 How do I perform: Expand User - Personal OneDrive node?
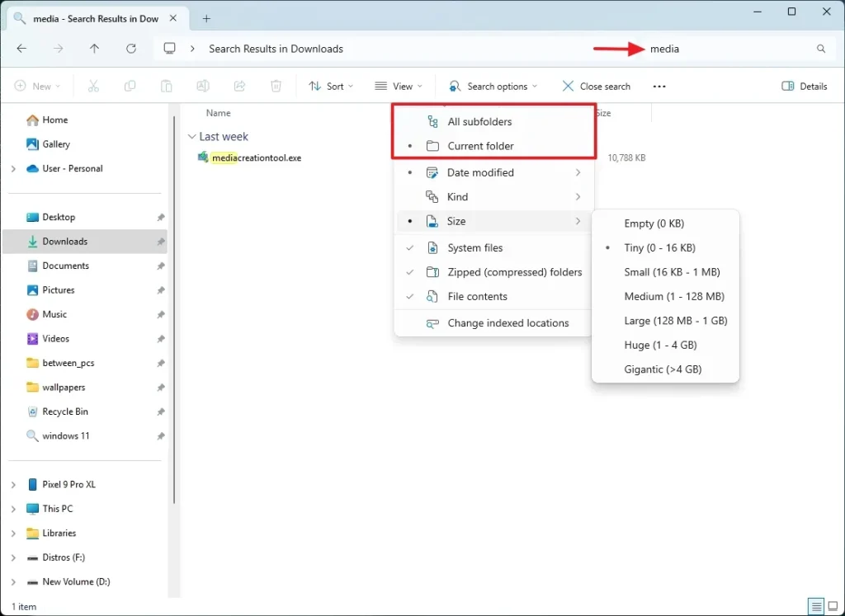tap(13, 168)
